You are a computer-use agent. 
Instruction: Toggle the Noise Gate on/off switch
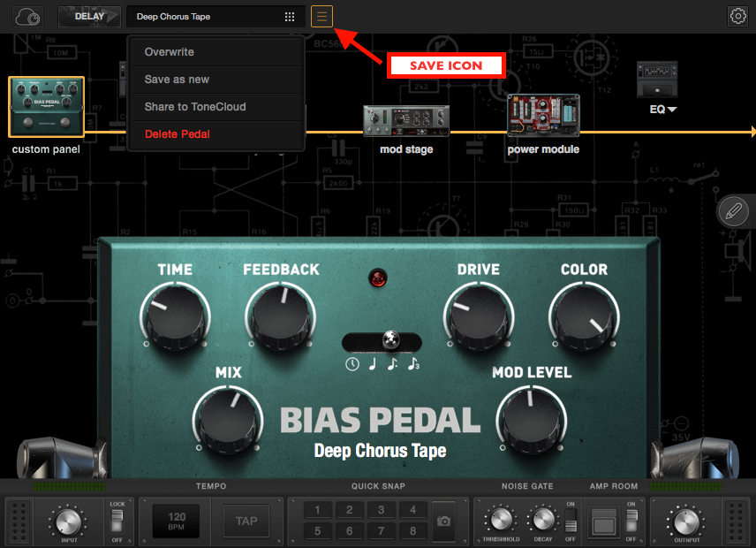click(x=571, y=521)
